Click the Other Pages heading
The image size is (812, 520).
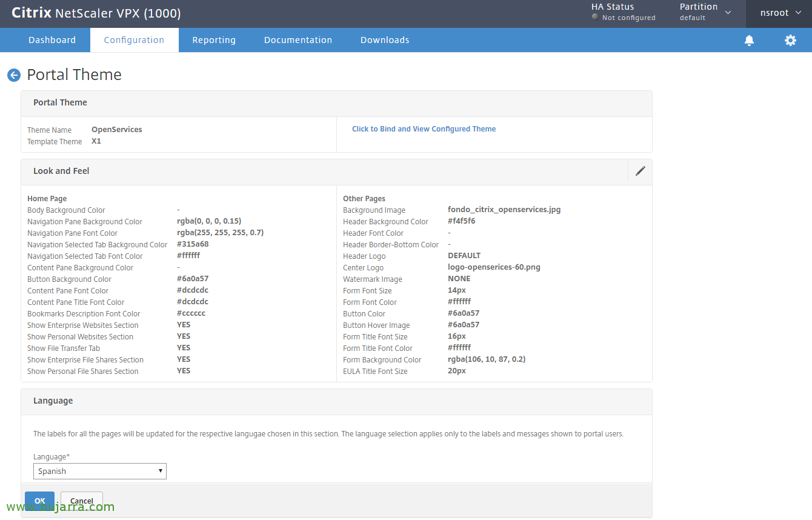pyautogui.click(x=364, y=199)
